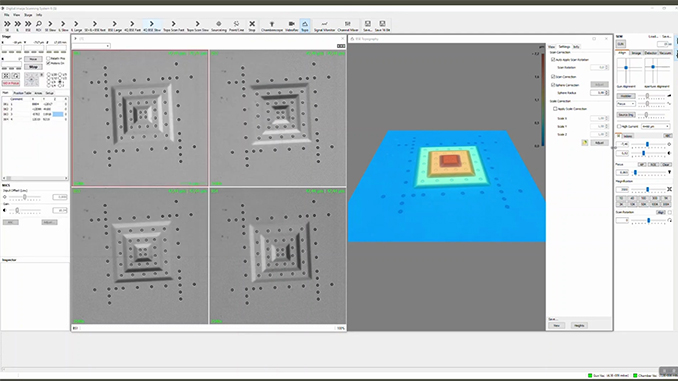Click the stage fit-view icon button
678x381 pixels.
pyautogui.click(x=6, y=76)
